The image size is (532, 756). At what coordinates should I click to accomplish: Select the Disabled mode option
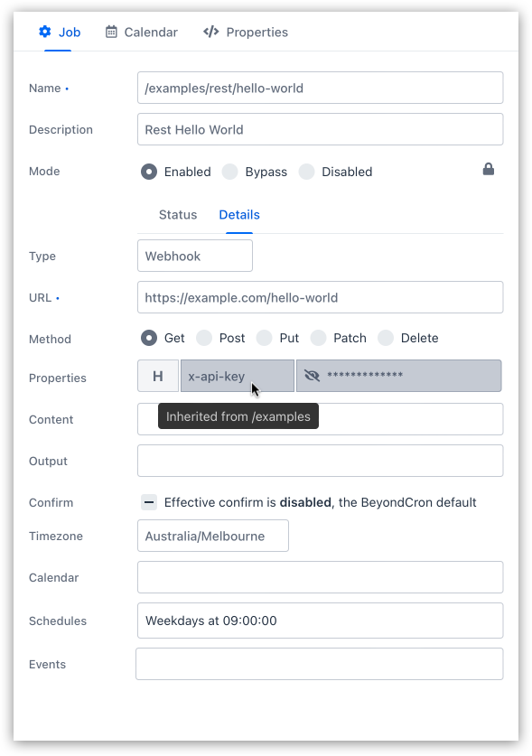(306, 172)
